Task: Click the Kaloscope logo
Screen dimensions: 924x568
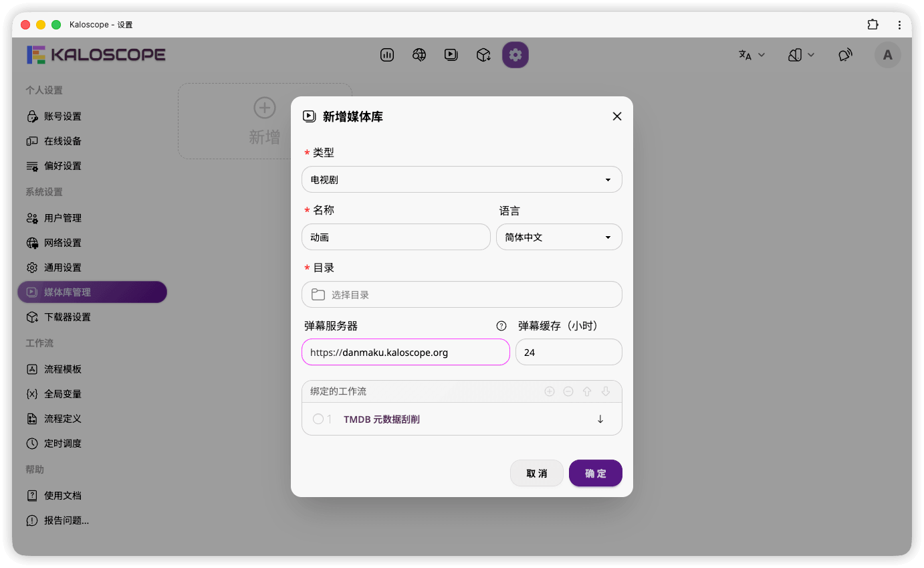Action: point(96,55)
